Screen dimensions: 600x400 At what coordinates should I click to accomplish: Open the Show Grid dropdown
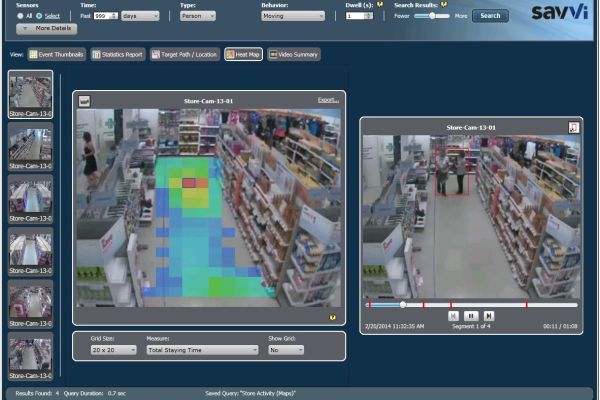tap(286, 350)
